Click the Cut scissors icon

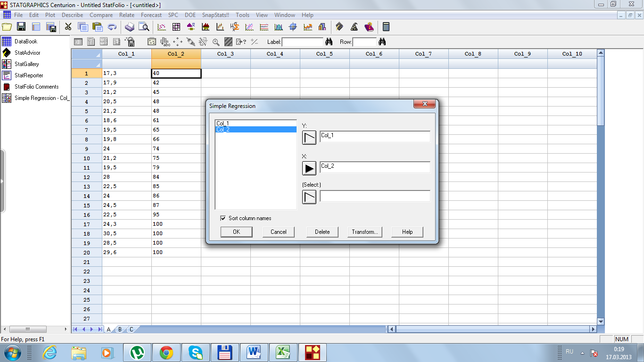click(68, 27)
